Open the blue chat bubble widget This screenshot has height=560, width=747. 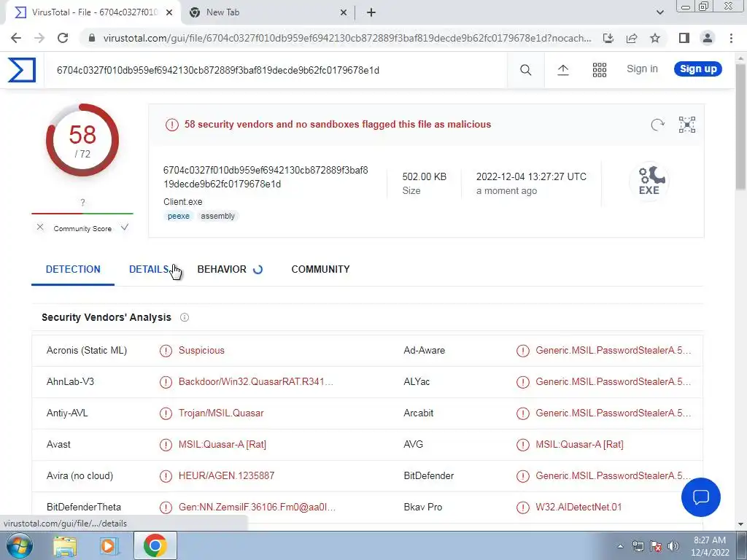701,497
